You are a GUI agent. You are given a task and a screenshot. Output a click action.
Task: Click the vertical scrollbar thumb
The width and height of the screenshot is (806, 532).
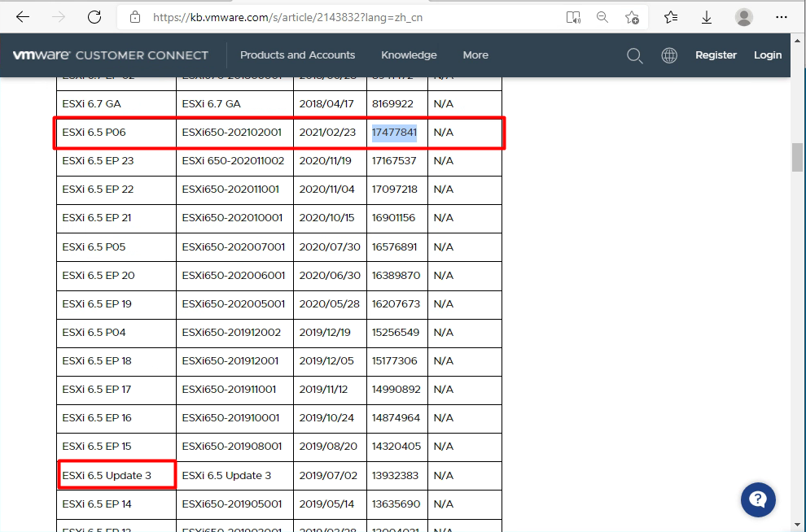point(797,157)
